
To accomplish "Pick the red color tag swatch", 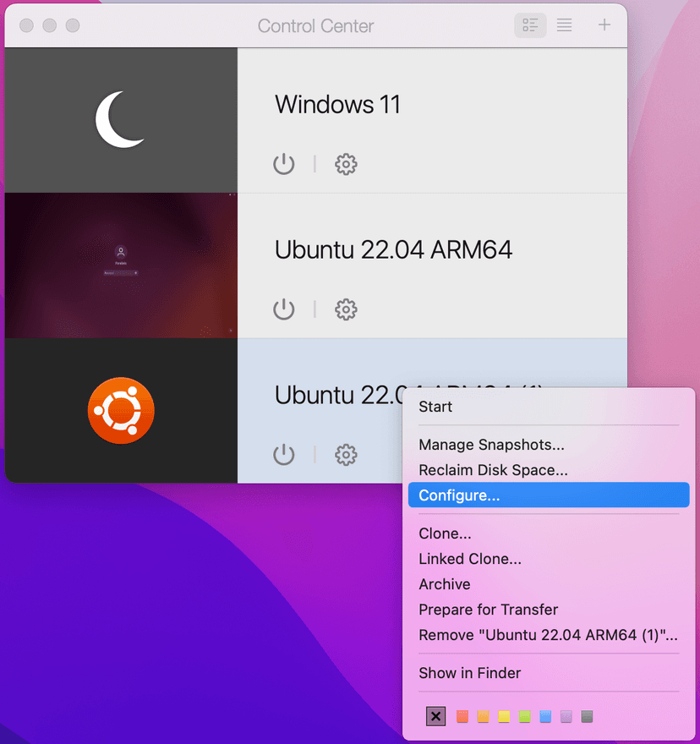I will (x=462, y=717).
